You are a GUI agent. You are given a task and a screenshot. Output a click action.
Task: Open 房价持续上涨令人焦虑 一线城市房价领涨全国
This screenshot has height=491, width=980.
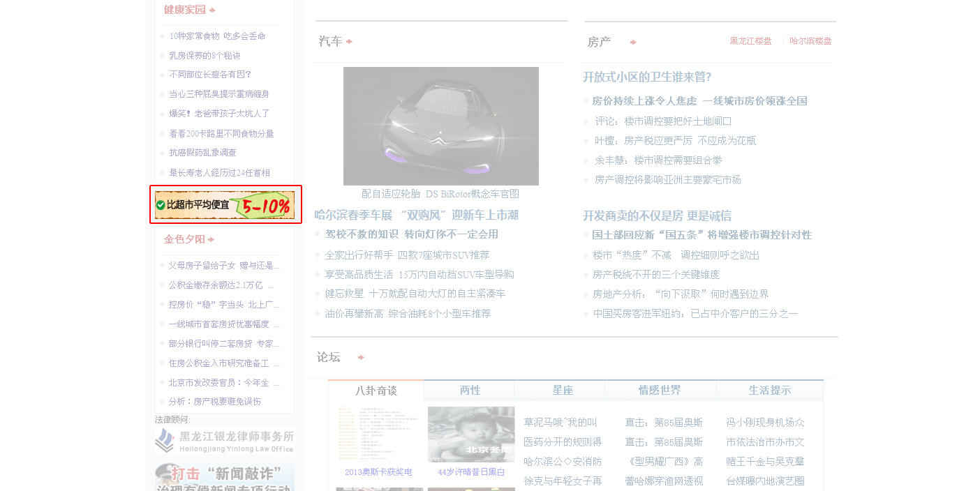pyautogui.click(x=699, y=101)
